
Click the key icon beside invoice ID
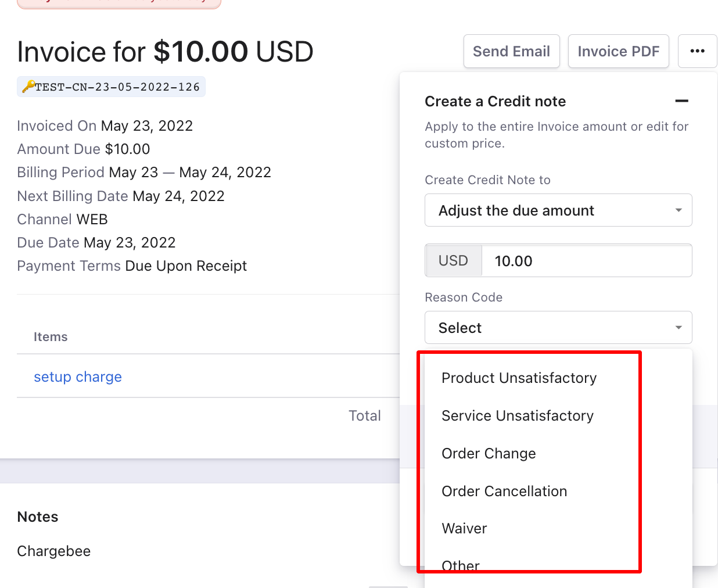pyautogui.click(x=28, y=87)
